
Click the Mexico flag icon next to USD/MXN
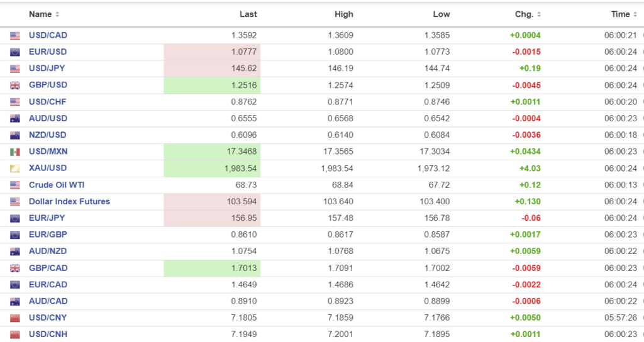pyautogui.click(x=15, y=152)
